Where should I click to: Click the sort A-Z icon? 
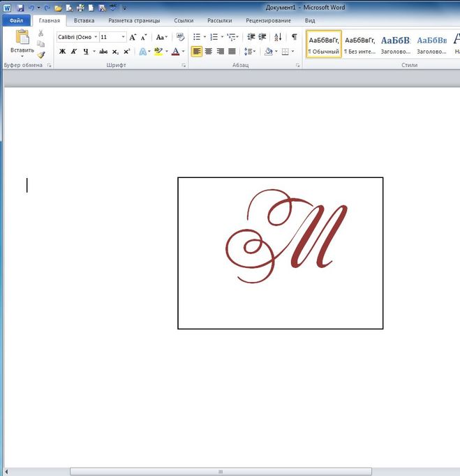pos(278,37)
